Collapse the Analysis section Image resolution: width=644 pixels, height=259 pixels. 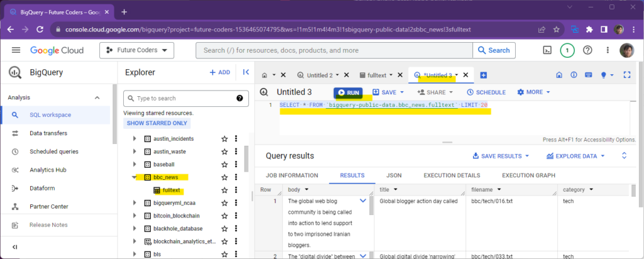pos(97,97)
